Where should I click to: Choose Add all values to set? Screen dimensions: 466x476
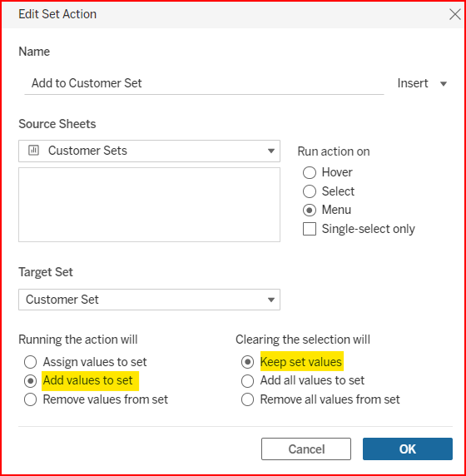tap(247, 380)
